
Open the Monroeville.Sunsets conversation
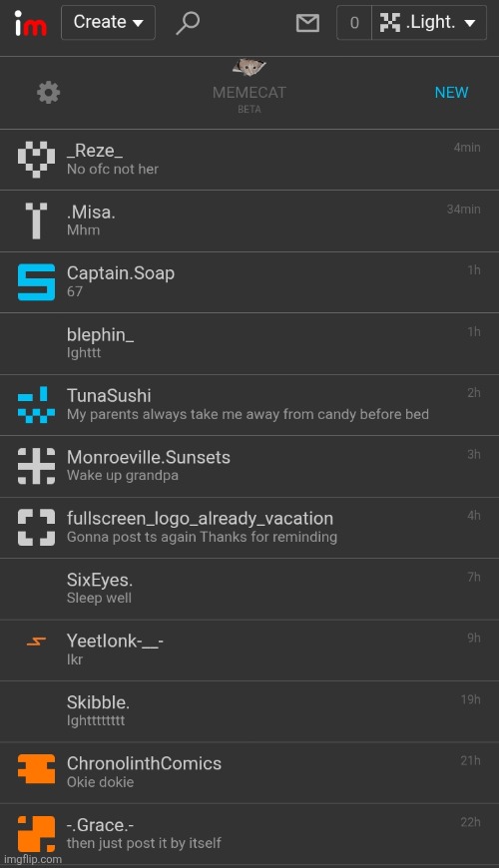[249, 466]
